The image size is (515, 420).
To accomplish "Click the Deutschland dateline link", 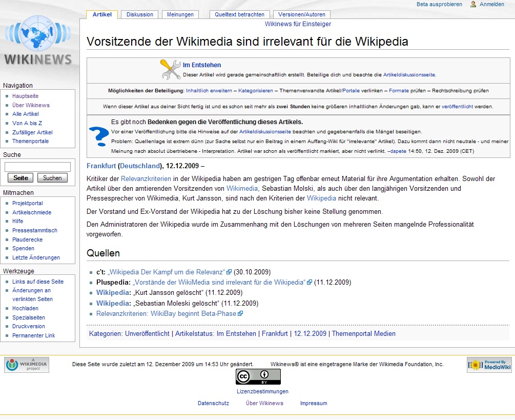I will point(140,166).
